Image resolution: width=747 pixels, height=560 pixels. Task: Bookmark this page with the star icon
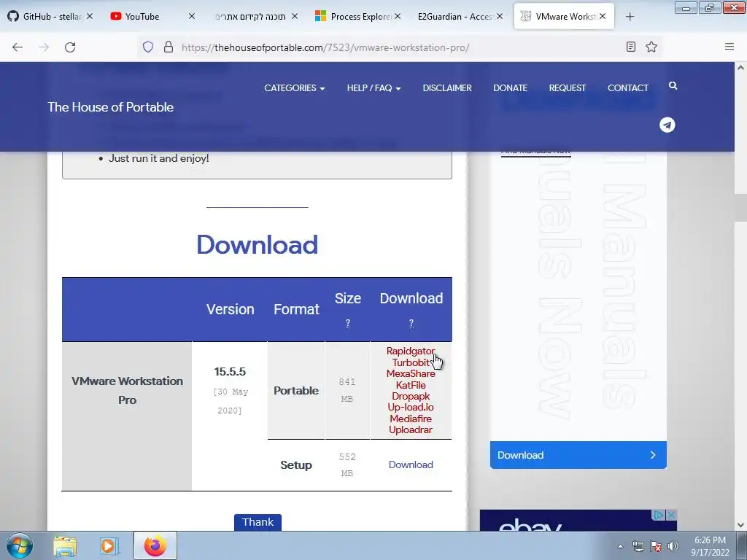pyautogui.click(x=651, y=47)
